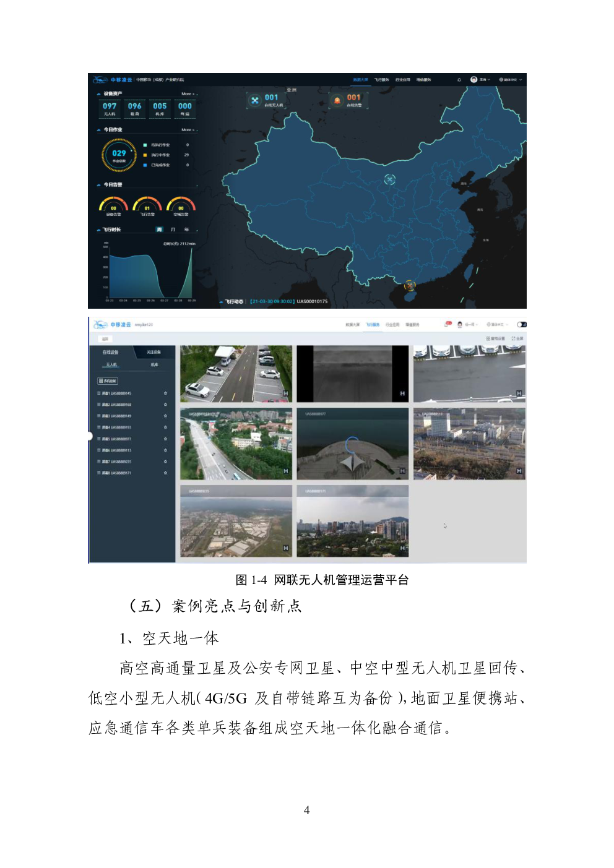Click the H icon on the parking lot video
The image size is (614, 868).
(286, 393)
